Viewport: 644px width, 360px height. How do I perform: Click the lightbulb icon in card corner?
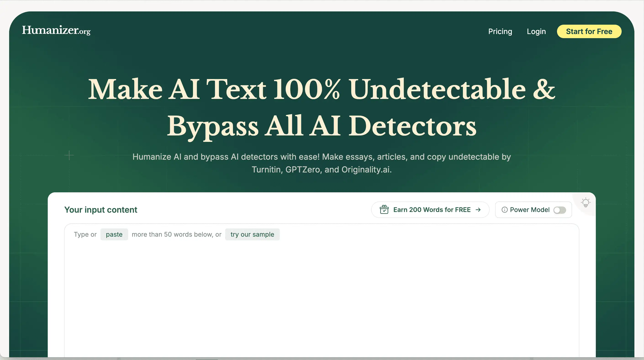(x=586, y=202)
